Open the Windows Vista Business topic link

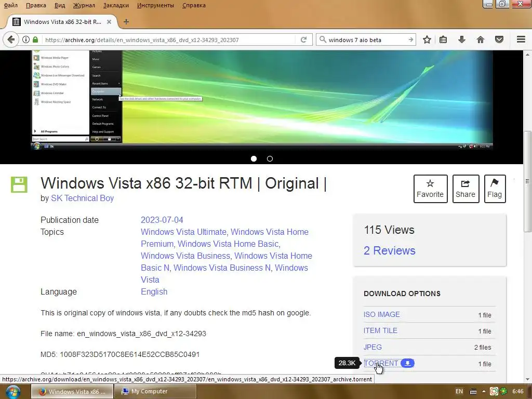pyautogui.click(x=185, y=256)
